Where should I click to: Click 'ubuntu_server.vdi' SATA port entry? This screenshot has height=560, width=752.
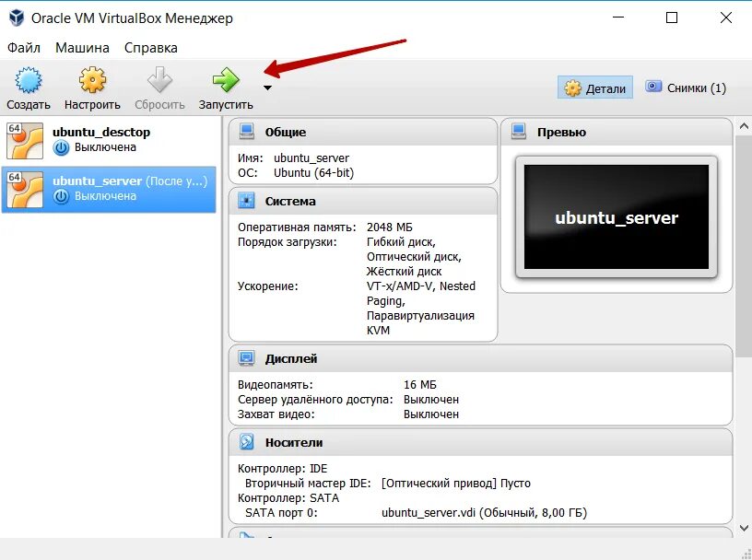(x=416, y=512)
